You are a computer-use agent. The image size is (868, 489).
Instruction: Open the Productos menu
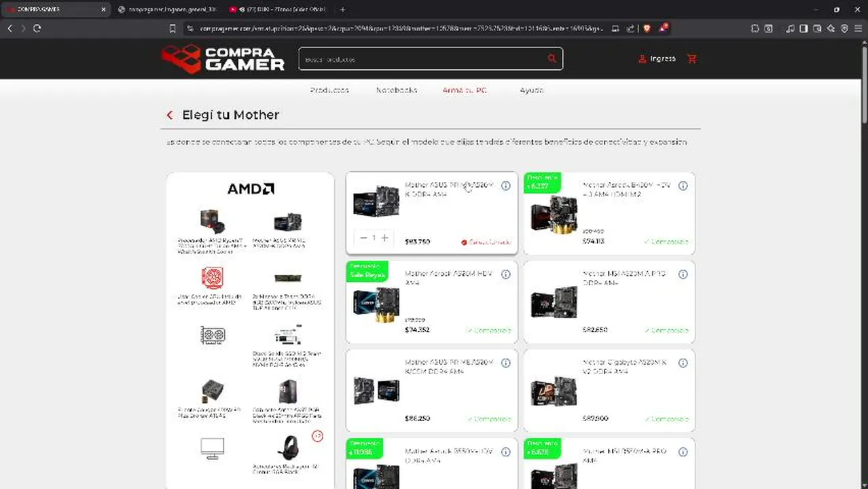[329, 90]
